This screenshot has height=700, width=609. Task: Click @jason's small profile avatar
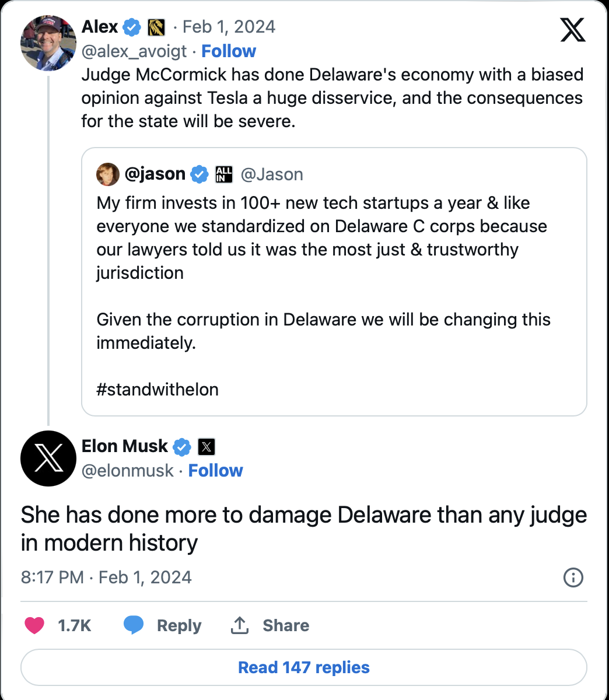tap(107, 174)
